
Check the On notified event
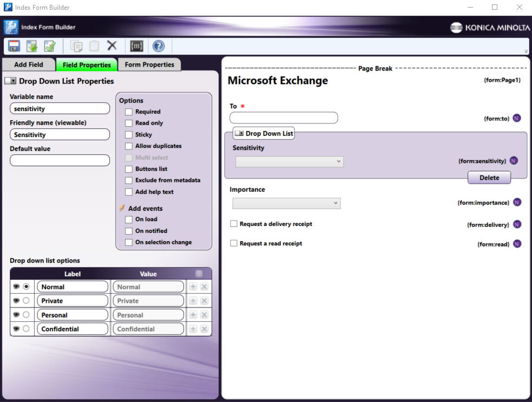click(x=129, y=231)
